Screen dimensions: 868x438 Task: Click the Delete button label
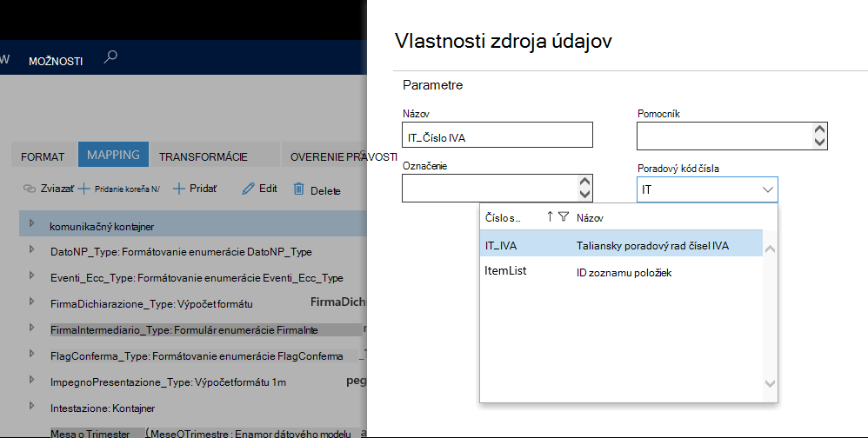[x=325, y=191]
